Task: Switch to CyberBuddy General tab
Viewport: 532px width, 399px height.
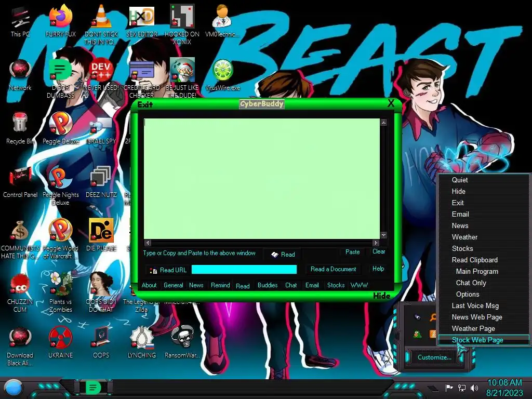Action: pos(174,285)
